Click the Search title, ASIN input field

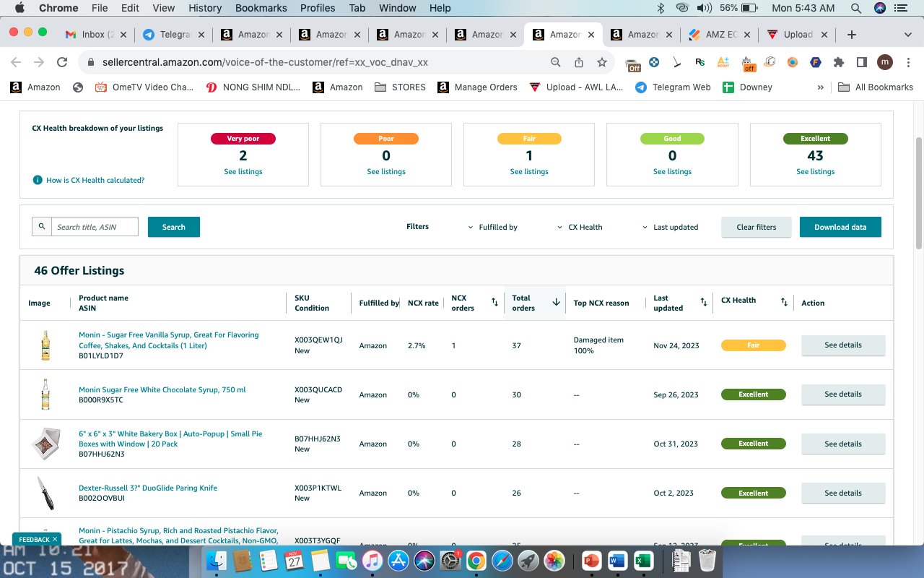pos(95,227)
